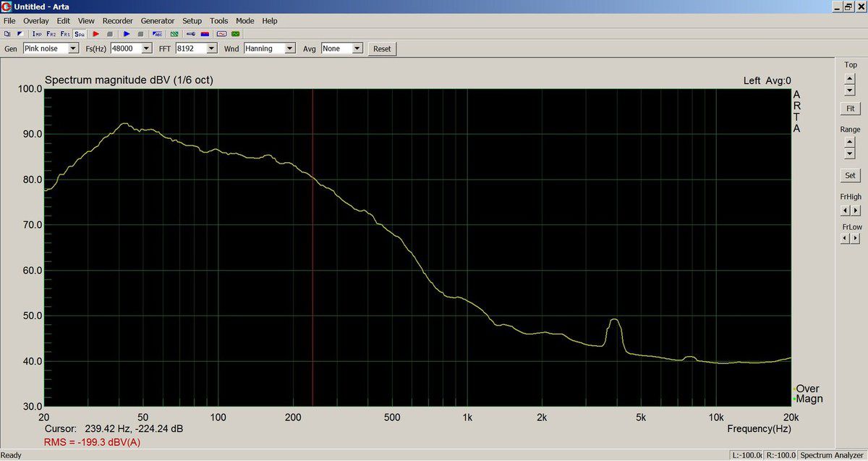868x461 pixels.
Task: Click the Cursor readout text
Action: [x=114, y=429]
